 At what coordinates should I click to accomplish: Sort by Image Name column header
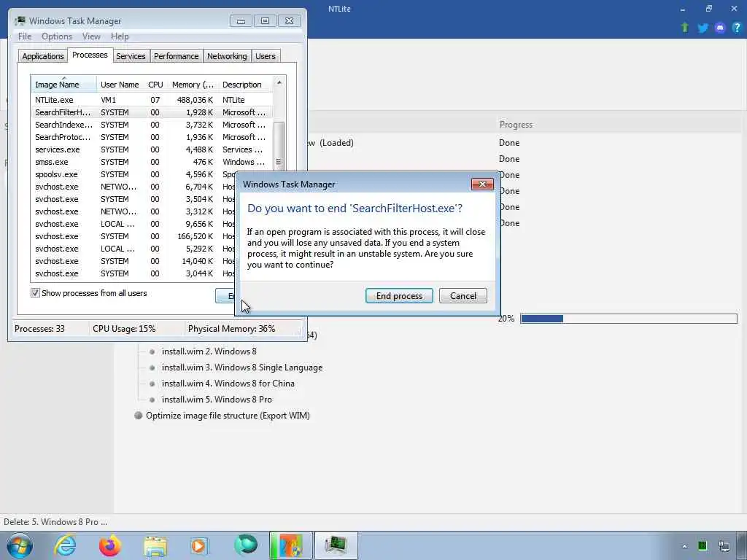pyautogui.click(x=64, y=85)
